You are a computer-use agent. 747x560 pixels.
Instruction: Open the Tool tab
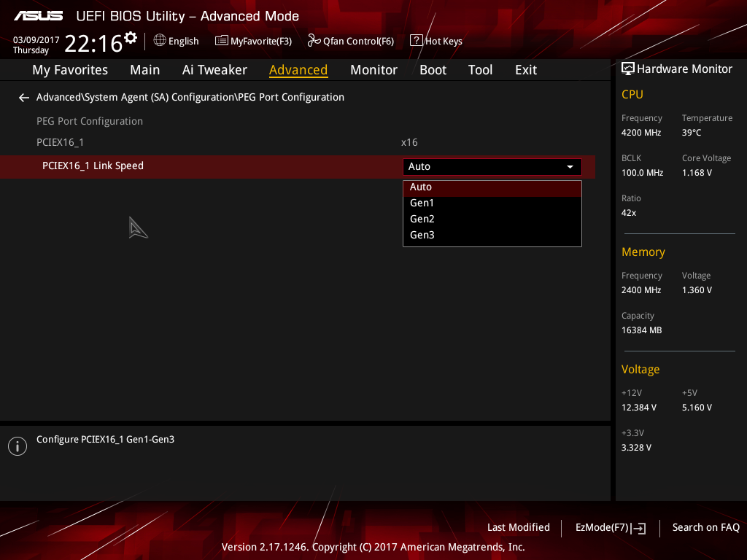480,70
